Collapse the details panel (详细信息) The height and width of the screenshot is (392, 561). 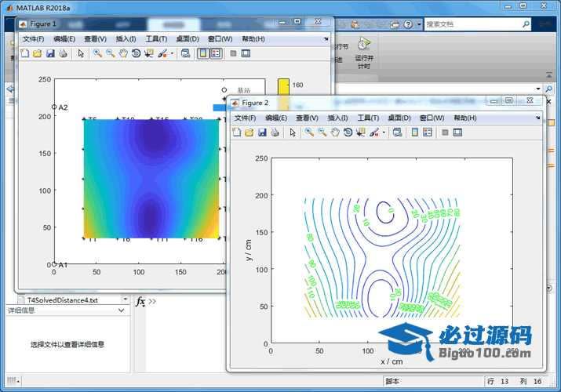pyautogui.click(x=121, y=310)
